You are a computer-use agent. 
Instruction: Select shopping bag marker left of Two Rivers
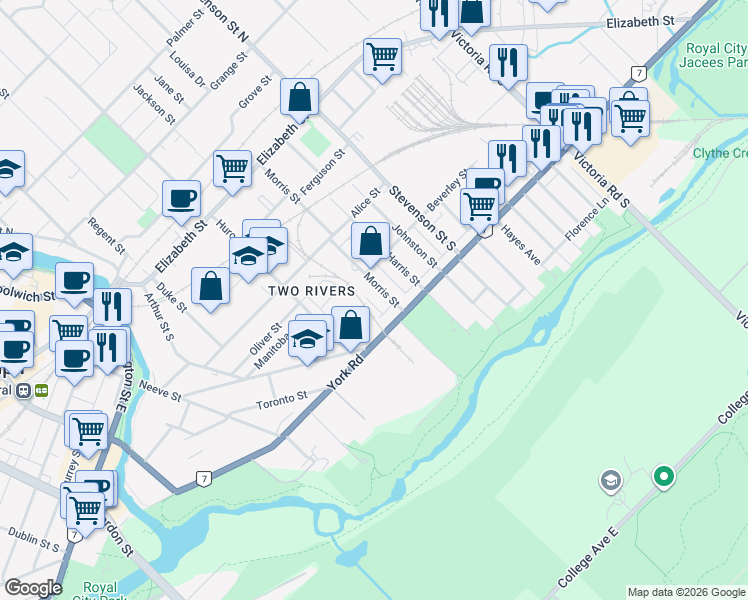(210, 288)
